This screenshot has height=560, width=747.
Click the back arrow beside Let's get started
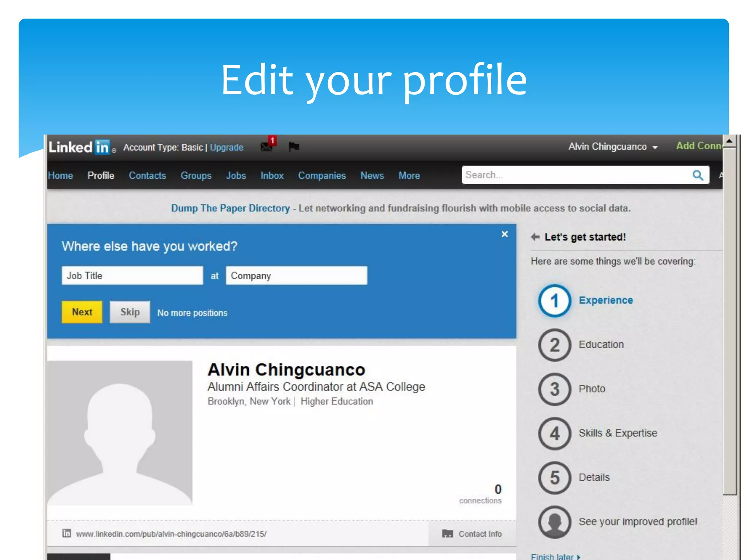[x=535, y=237]
